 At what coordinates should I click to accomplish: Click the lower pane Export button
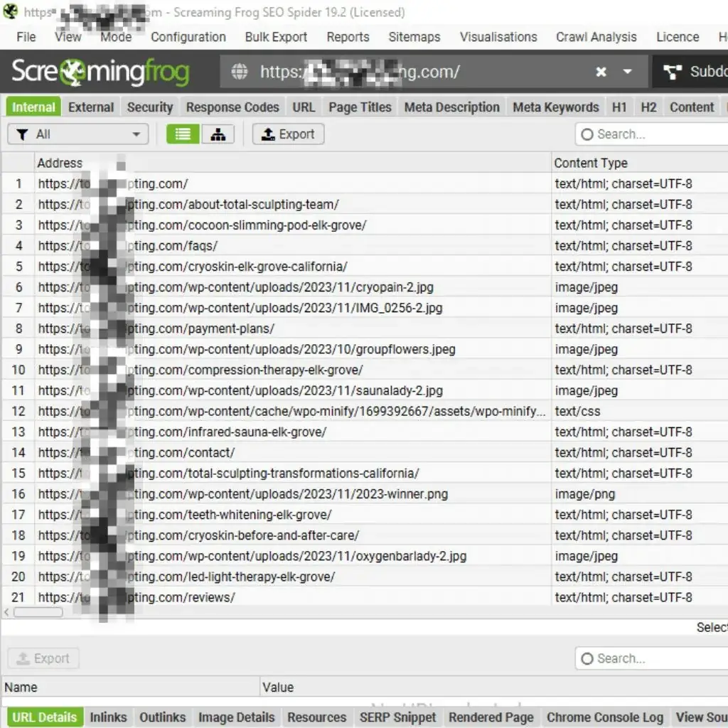43,658
